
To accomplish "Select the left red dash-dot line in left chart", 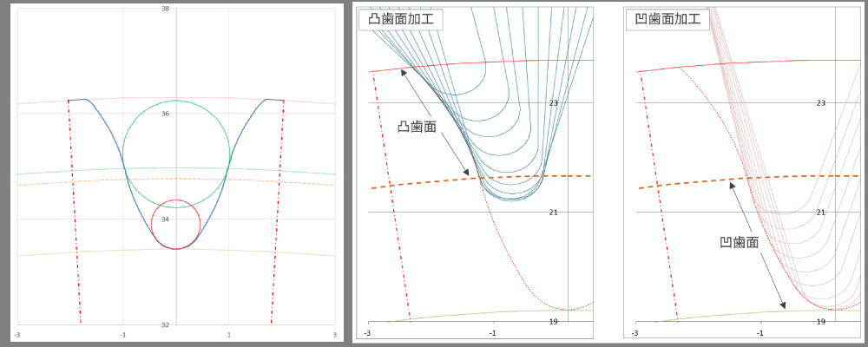I will 75,217.
